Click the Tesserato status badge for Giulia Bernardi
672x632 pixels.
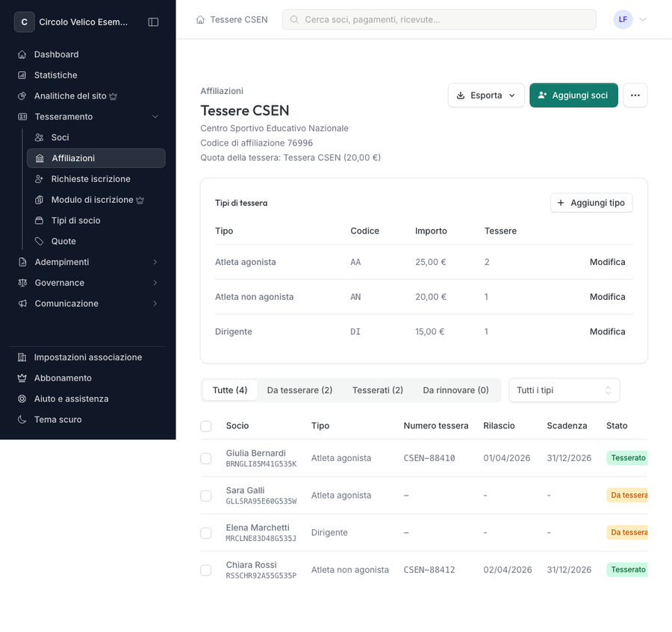click(x=627, y=458)
